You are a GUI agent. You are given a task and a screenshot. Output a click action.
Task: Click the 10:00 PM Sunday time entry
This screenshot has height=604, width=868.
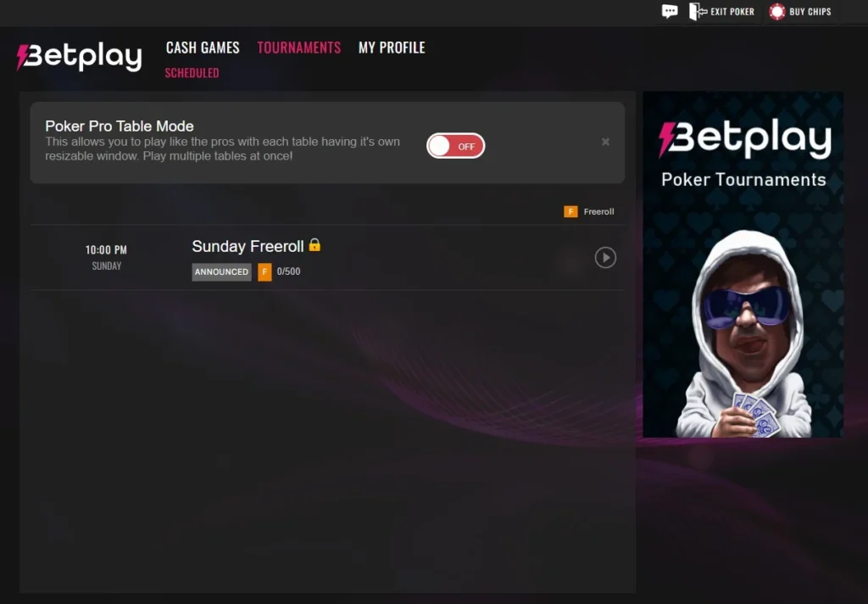pos(106,257)
